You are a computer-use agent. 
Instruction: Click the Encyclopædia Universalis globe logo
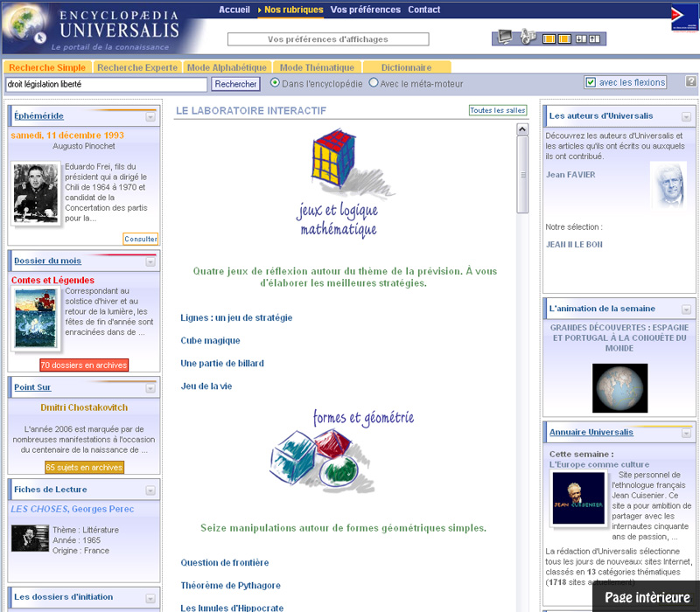[x=25, y=24]
